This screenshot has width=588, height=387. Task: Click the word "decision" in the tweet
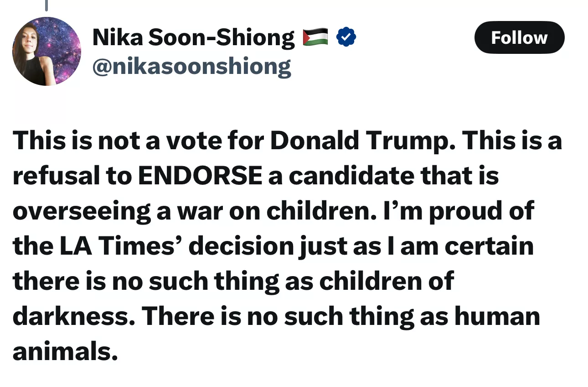click(240, 246)
